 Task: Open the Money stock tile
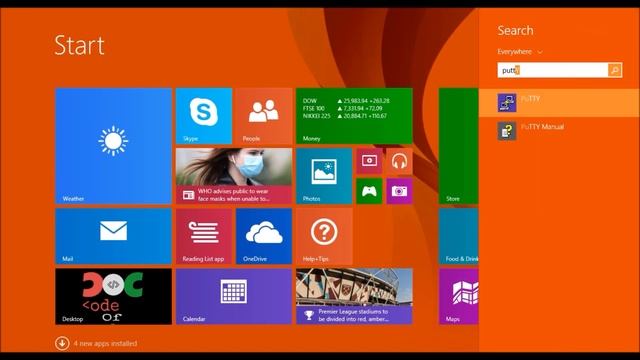coord(354,116)
